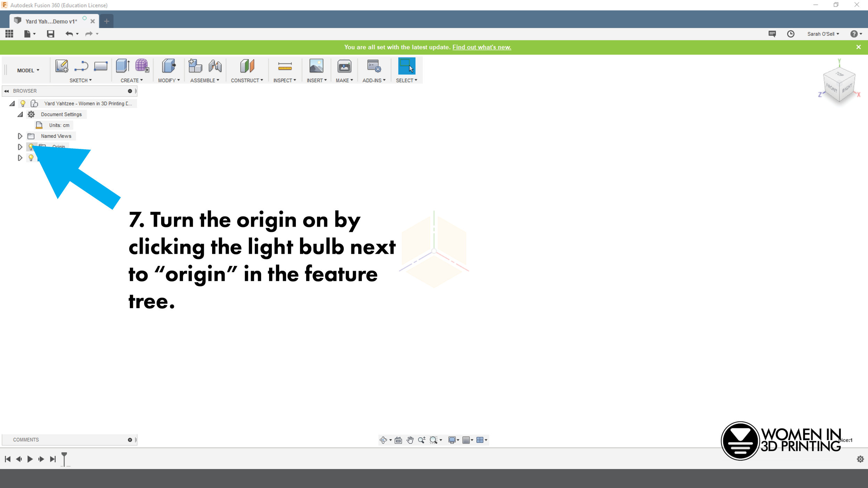Redo the last action

[x=89, y=34]
